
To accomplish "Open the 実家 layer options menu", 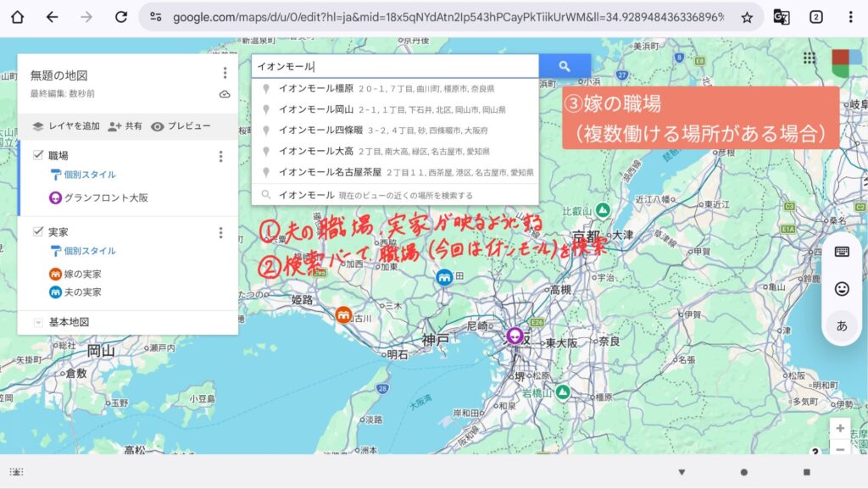I will (x=220, y=232).
